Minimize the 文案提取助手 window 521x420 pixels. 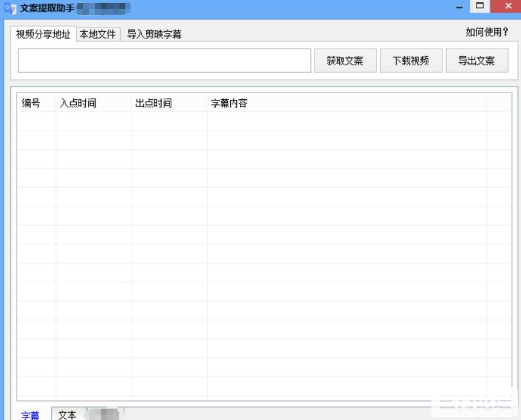[459, 7]
